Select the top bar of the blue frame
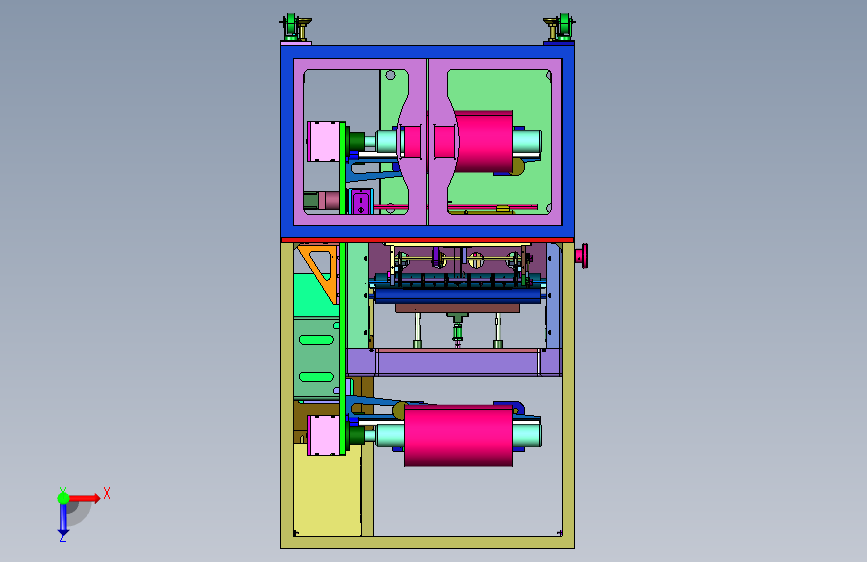Viewport: 867px width, 562px height. click(x=427, y=52)
